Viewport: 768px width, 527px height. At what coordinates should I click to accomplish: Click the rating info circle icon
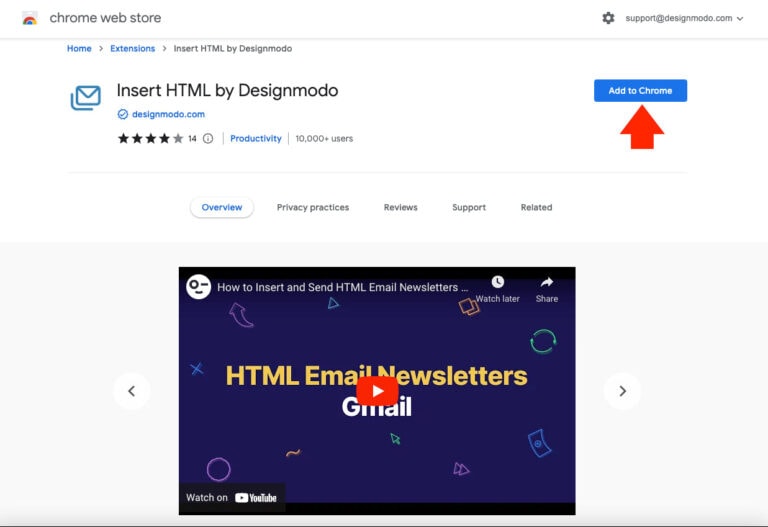[208, 139]
